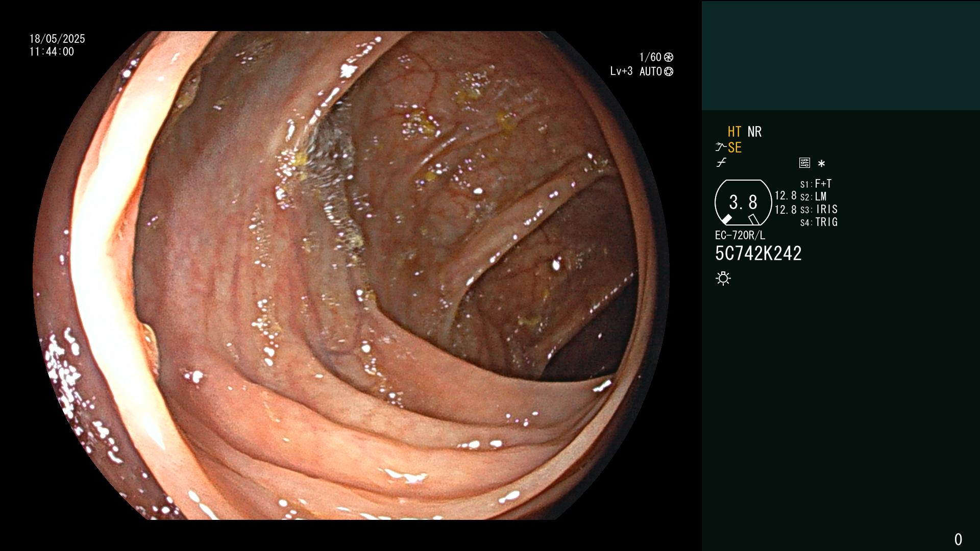980x551 pixels.
Task: Click the light bulb lamp icon
Action: pos(723,278)
